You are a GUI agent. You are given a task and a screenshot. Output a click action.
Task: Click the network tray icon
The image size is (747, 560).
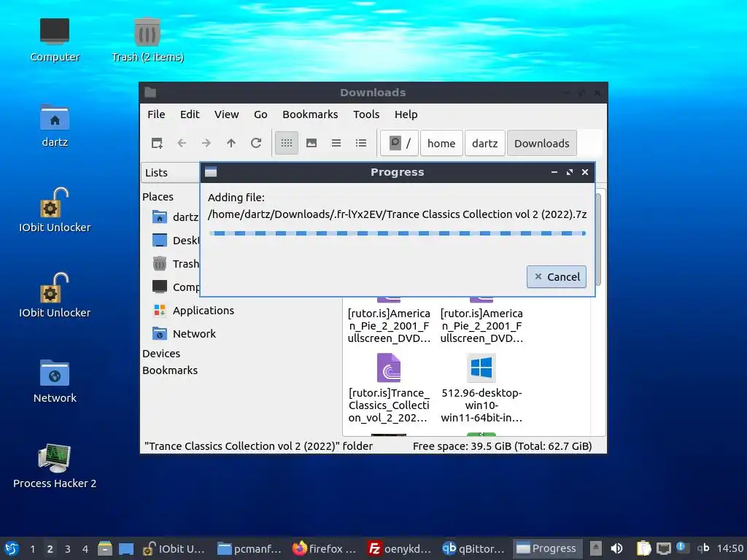coord(663,548)
